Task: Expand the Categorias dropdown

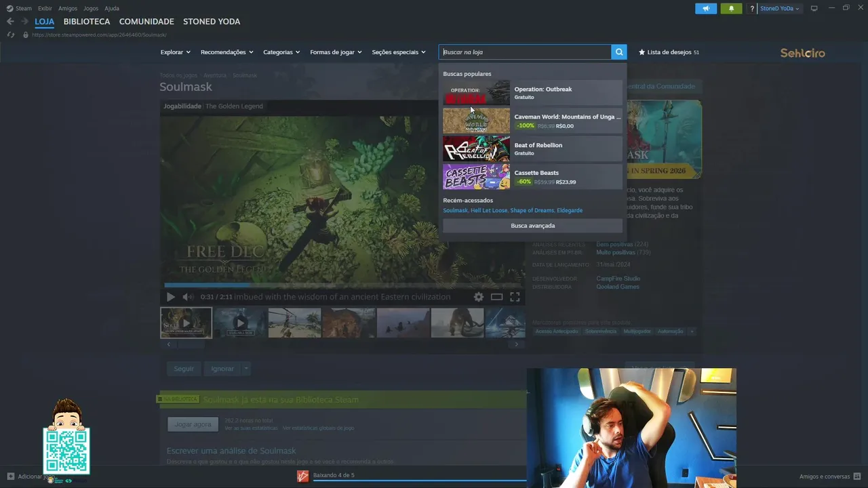Action: 281,52
